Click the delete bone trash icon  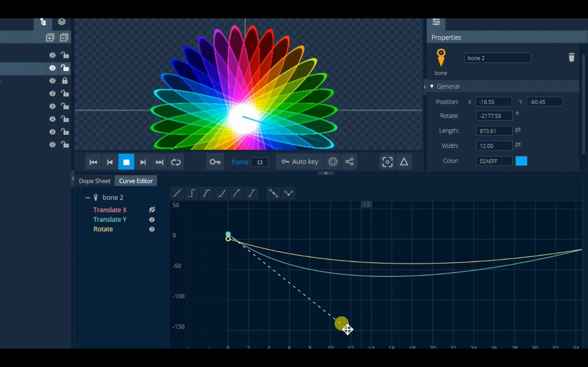[x=571, y=58]
